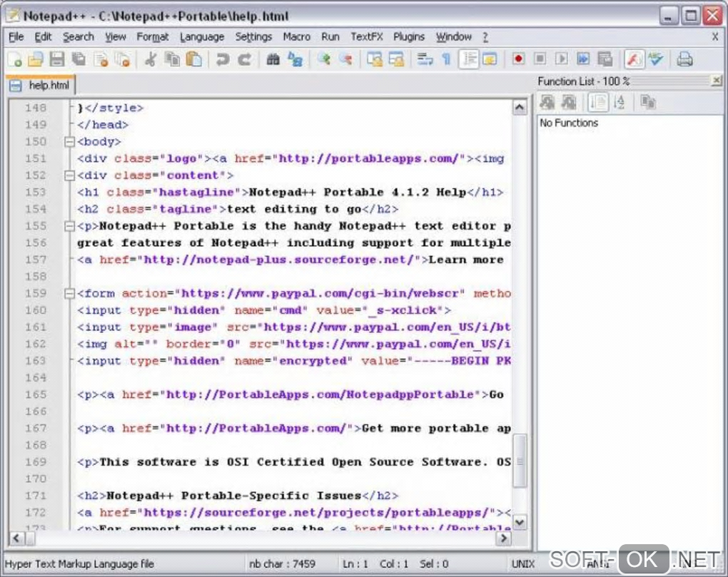Toggle synchronized vertical scrolling

(374, 59)
